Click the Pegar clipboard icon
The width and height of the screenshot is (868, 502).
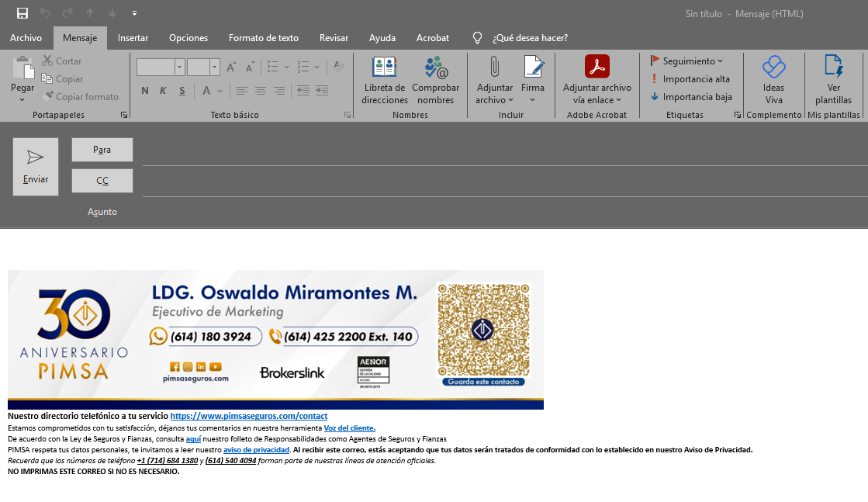click(x=22, y=68)
